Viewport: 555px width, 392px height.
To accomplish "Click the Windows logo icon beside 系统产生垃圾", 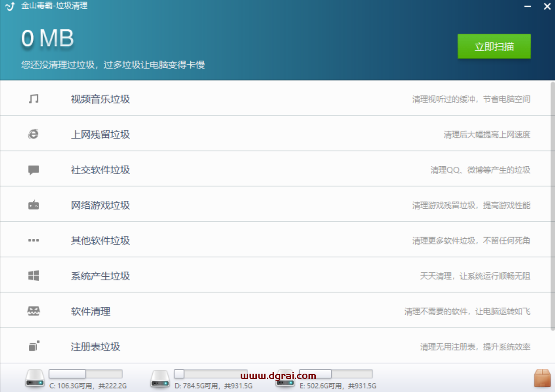I will [x=33, y=275].
